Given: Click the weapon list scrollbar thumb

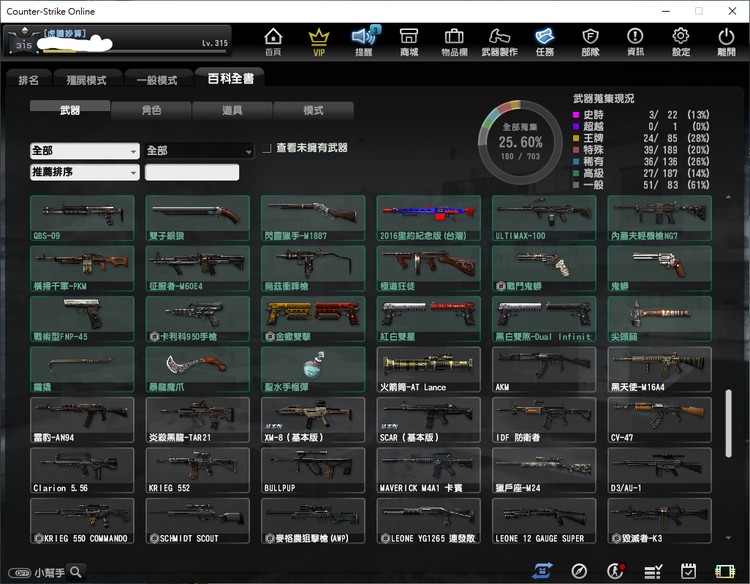Looking at the screenshot, I should (x=728, y=424).
